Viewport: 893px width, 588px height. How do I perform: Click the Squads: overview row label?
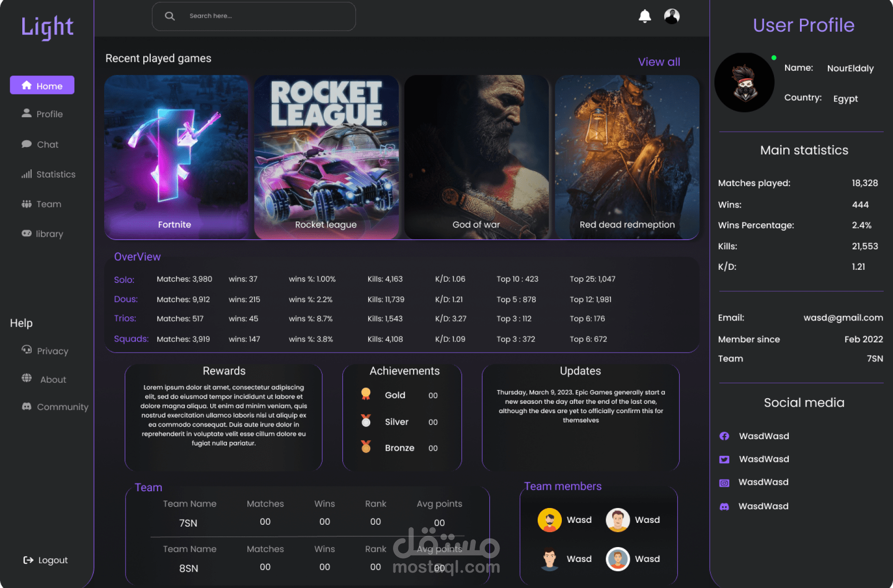coord(131,339)
